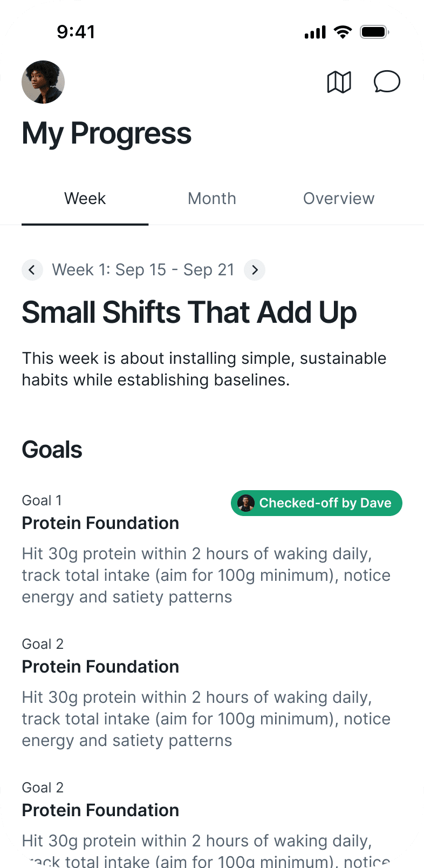Select the Week tab

[x=85, y=199]
